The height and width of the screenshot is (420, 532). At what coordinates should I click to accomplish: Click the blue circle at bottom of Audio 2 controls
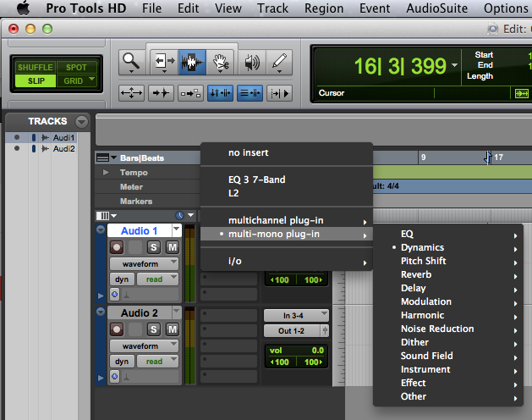click(115, 377)
